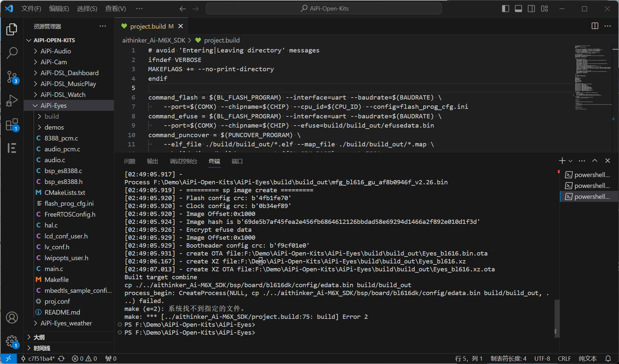Open the Accounts menu icon
Viewport: 619px width, 364px height.
pyautogui.click(x=12, y=318)
